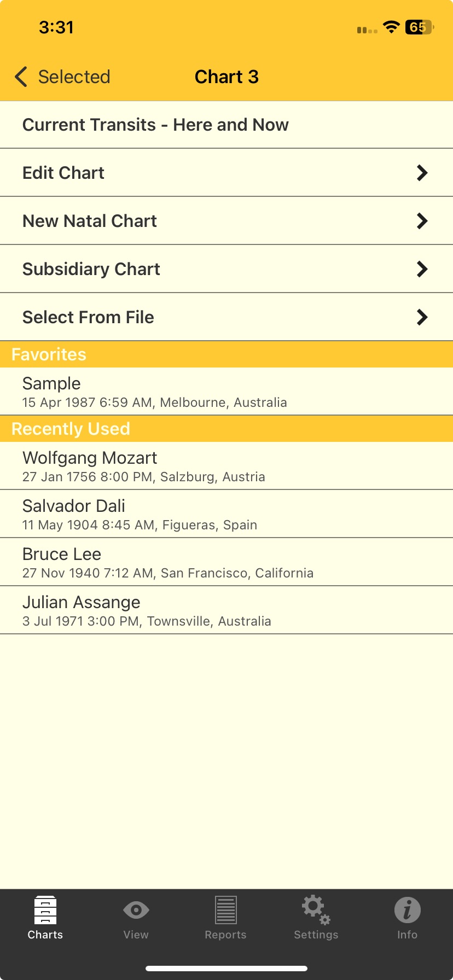Tap the back chevron icon
The height and width of the screenshot is (980, 453).
pyautogui.click(x=21, y=77)
